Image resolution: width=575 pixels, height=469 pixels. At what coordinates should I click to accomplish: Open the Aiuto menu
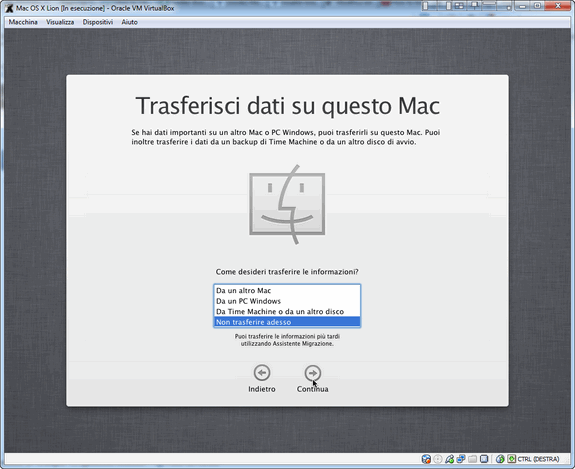(x=129, y=22)
